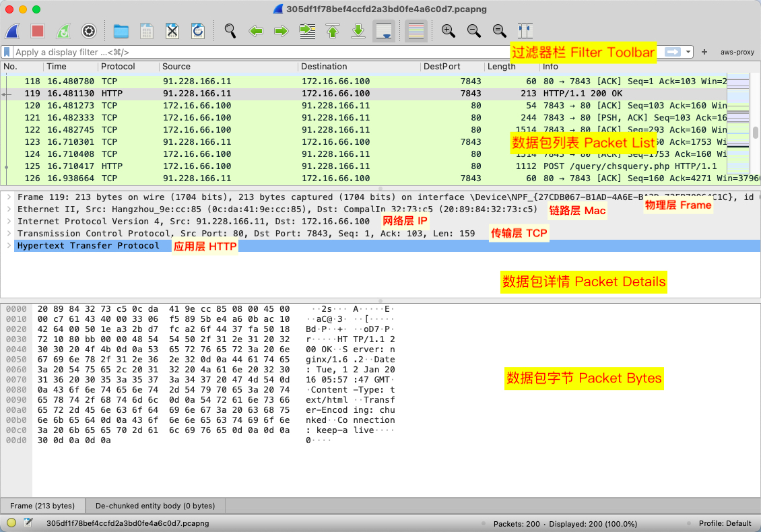761x532 pixels.
Task: Find a packet using the magnifier icon
Action: click(230, 31)
